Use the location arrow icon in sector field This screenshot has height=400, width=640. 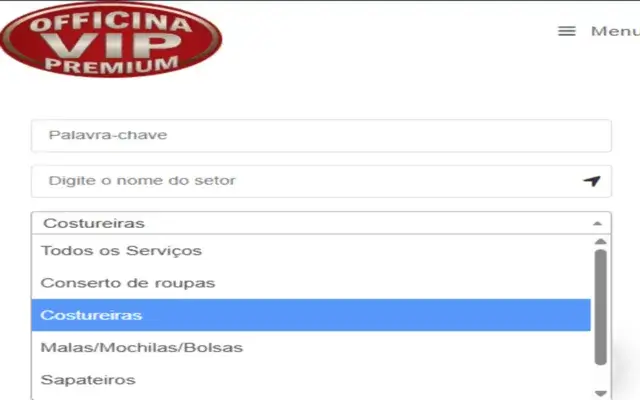592,181
